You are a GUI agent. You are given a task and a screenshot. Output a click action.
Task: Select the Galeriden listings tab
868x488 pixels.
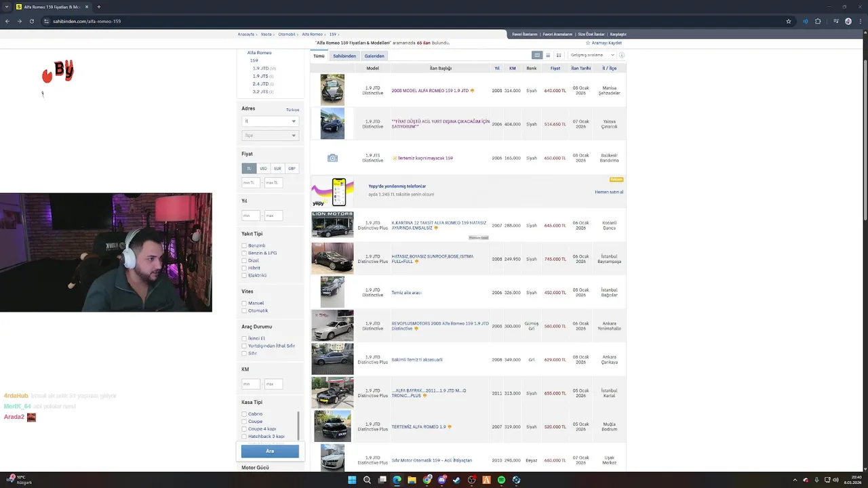pyautogui.click(x=374, y=56)
